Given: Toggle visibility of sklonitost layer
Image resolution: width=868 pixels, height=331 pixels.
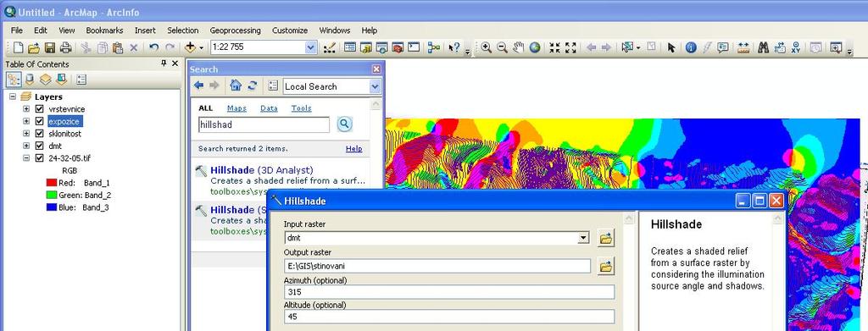Looking at the screenshot, I should pos(39,133).
